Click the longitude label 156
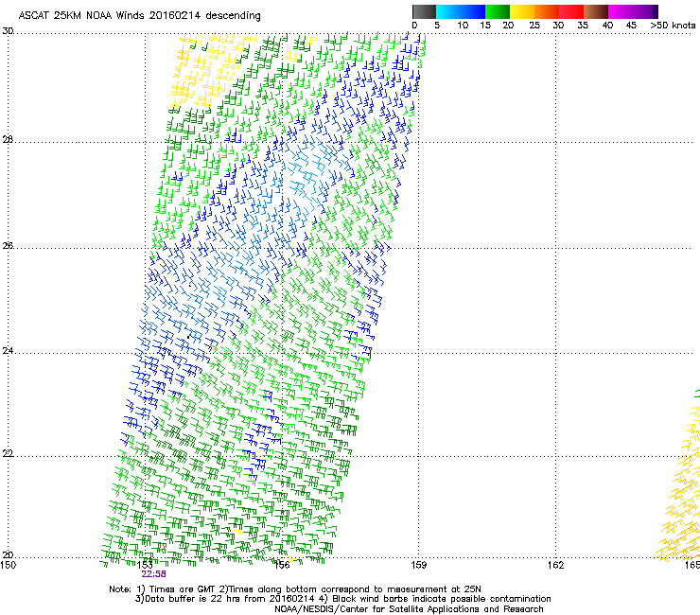Image resolution: width=700 pixels, height=615 pixels. point(282,565)
